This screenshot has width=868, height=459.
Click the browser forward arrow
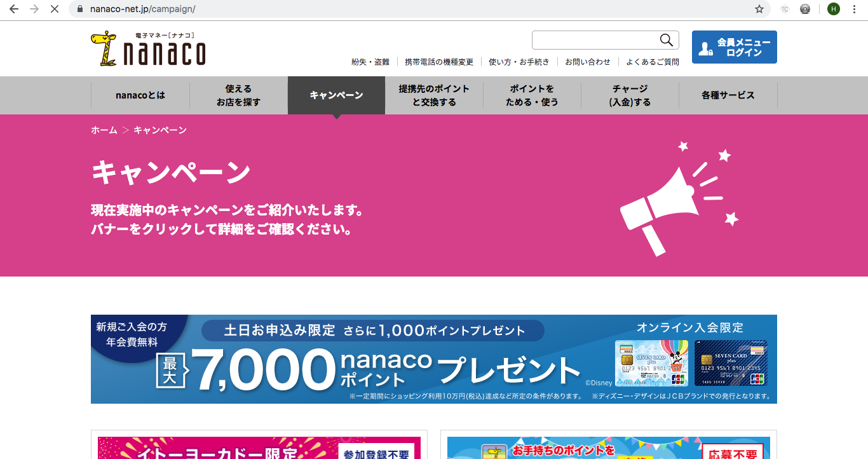(34, 9)
